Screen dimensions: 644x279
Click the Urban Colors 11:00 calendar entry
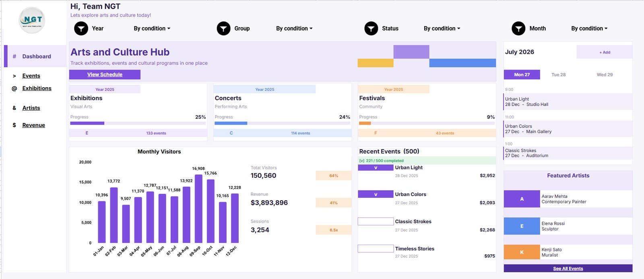(x=568, y=129)
